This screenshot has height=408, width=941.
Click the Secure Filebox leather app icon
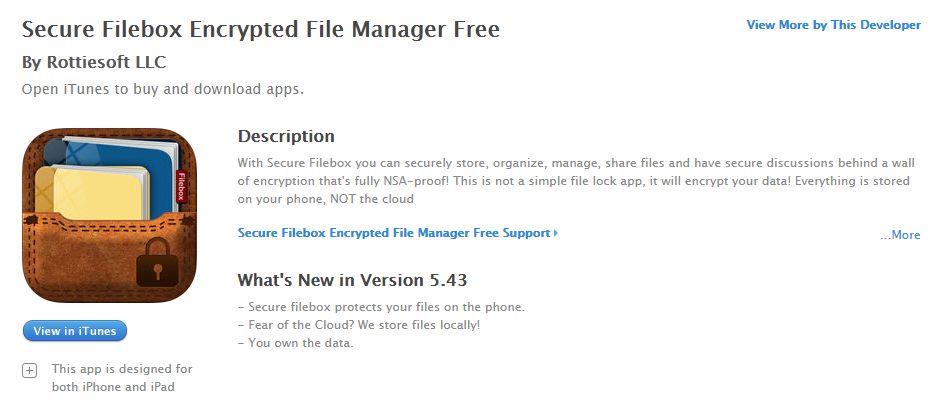[x=109, y=215]
